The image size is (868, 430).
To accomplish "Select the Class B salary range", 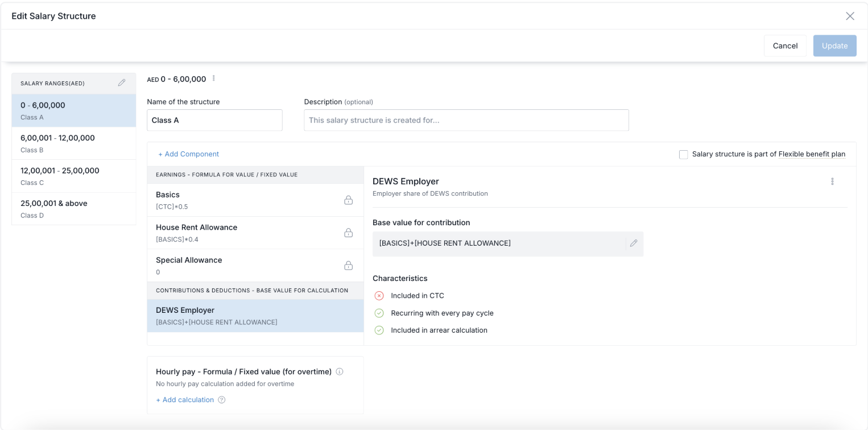I will [x=74, y=143].
